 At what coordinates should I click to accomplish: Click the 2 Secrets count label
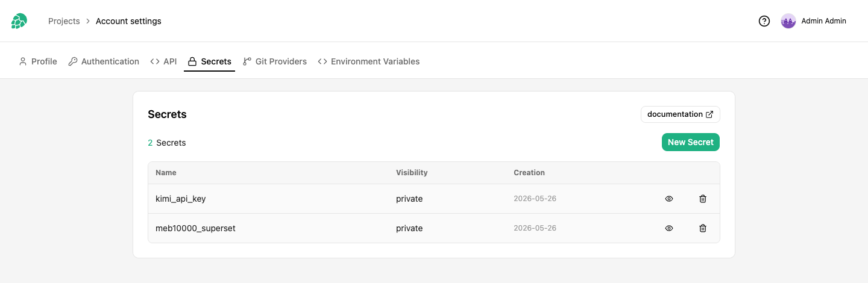167,143
